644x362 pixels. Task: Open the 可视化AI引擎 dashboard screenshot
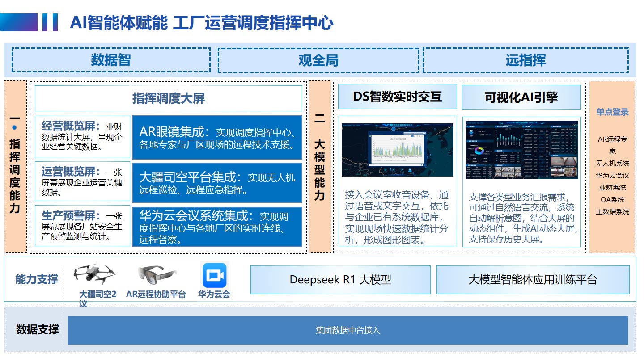click(521, 150)
